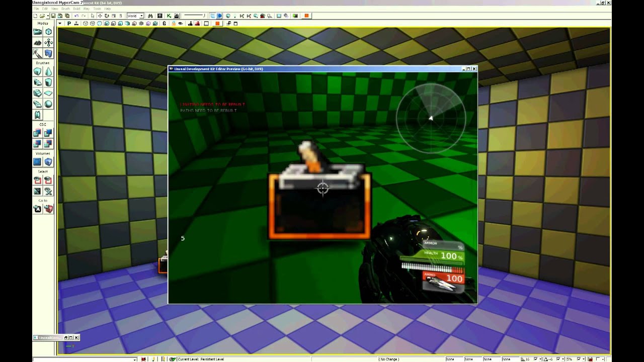644x362 pixels.
Task: Select the Sphere brush shape
Action: (x=48, y=104)
